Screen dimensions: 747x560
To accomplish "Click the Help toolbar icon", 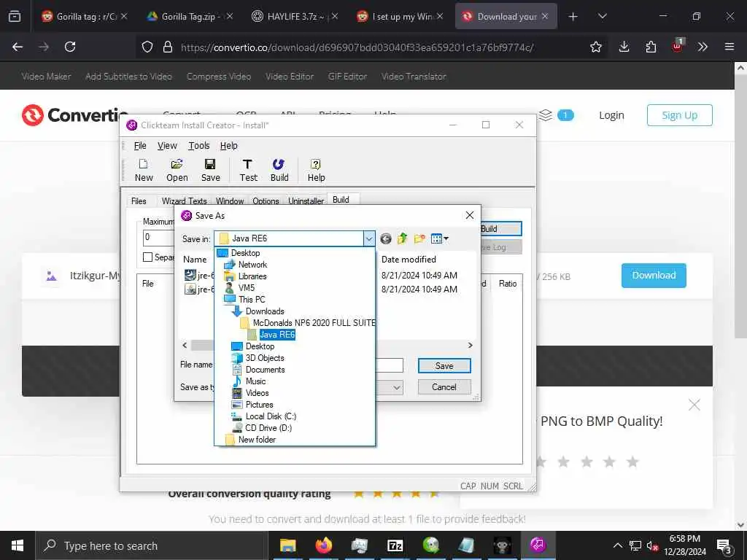I will [316, 171].
